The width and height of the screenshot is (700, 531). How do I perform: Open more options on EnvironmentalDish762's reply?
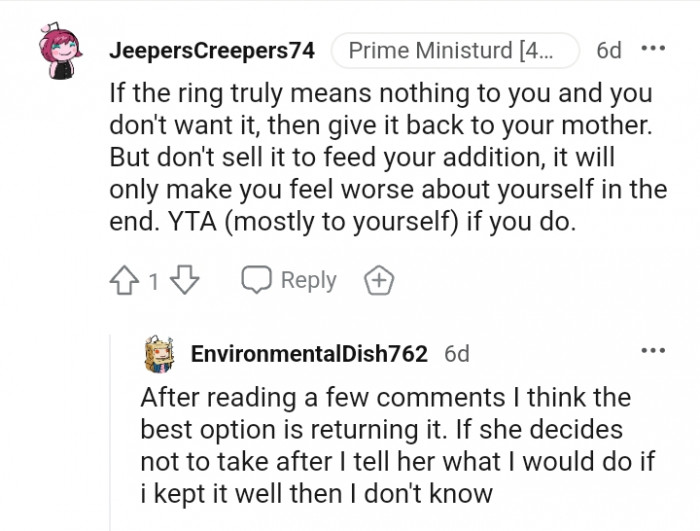(x=653, y=351)
